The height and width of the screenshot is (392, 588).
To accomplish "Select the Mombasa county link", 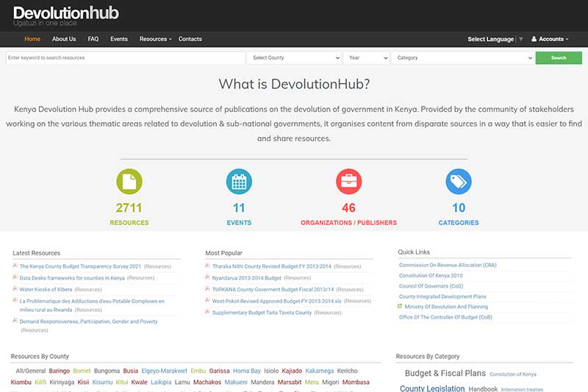I will point(356,382).
